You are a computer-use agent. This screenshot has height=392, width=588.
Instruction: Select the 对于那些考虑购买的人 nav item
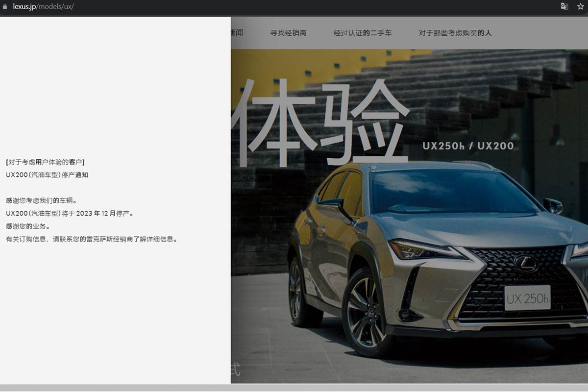point(455,33)
